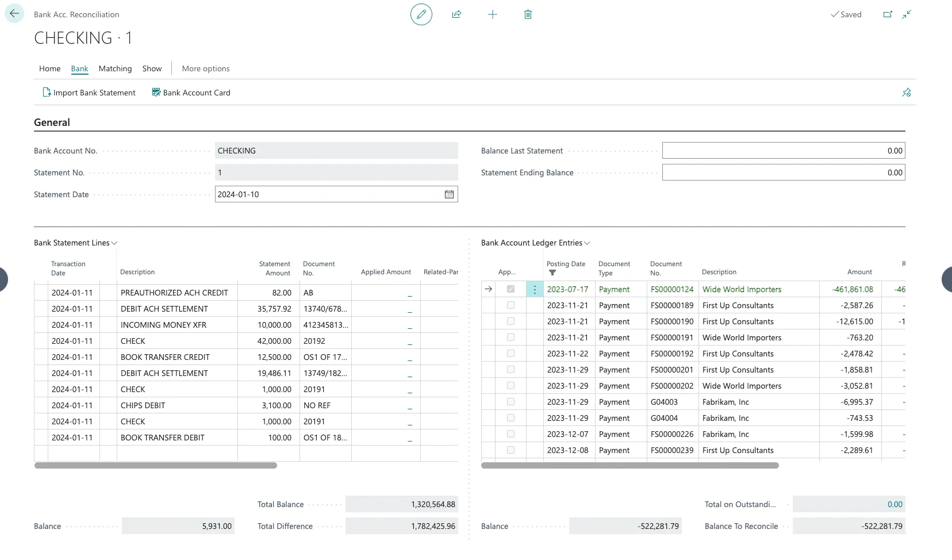Collapse the page with shrink arrows icon
The image size is (952, 560).
pyautogui.click(x=907, y=14)
